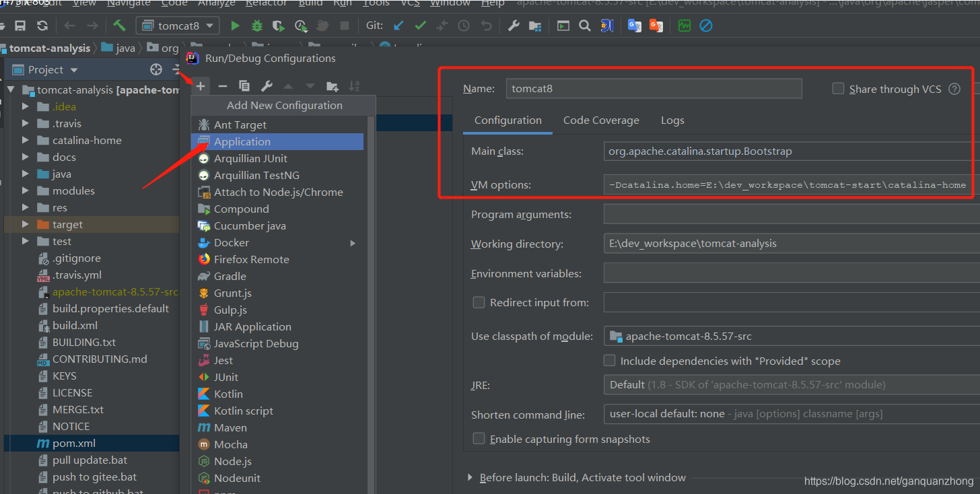
Task: Check Include dependencies with Provided scope
Action: point(609,360)
